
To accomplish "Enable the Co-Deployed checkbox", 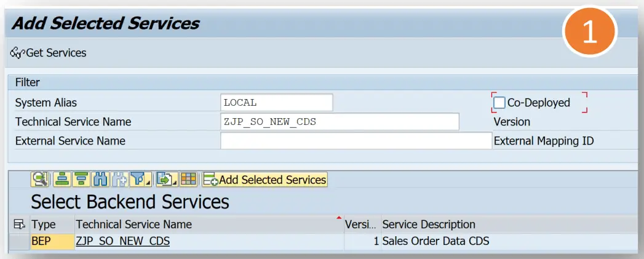I will pyautogui.click(x=499, y=103).
